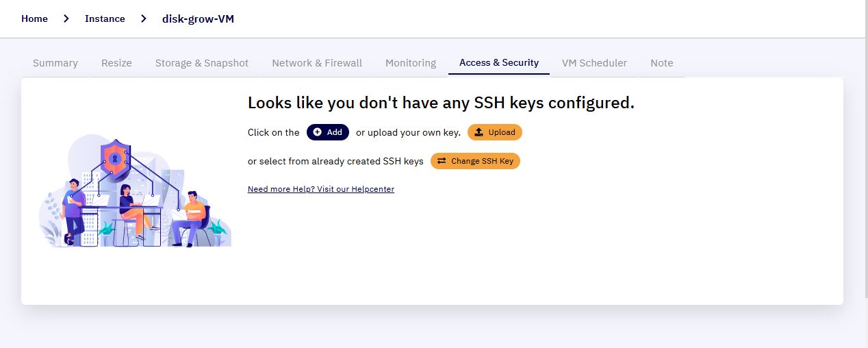Go to Home breadcrumb link
Viewport: 868px width, 348px height.
click(x=34, y=18)
